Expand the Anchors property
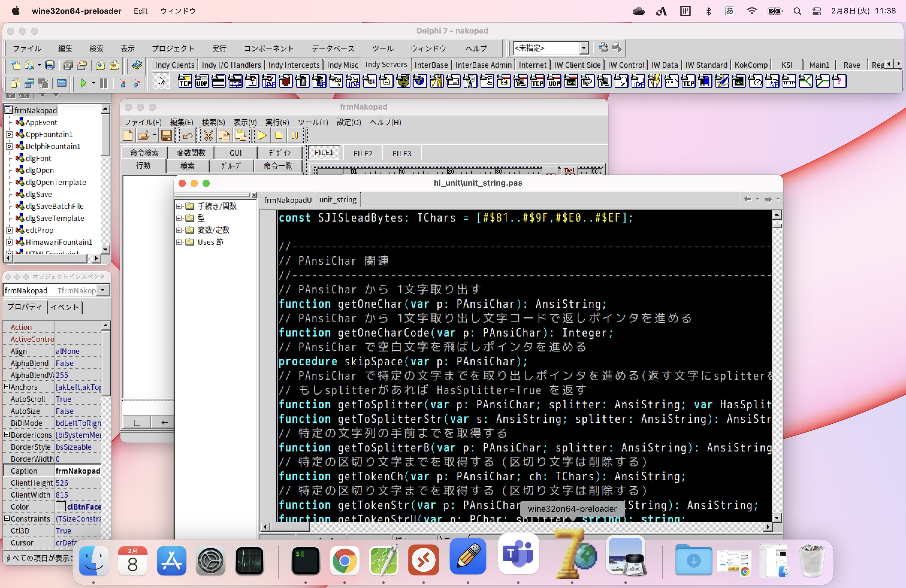906x588 pixels. click(7, 387)
